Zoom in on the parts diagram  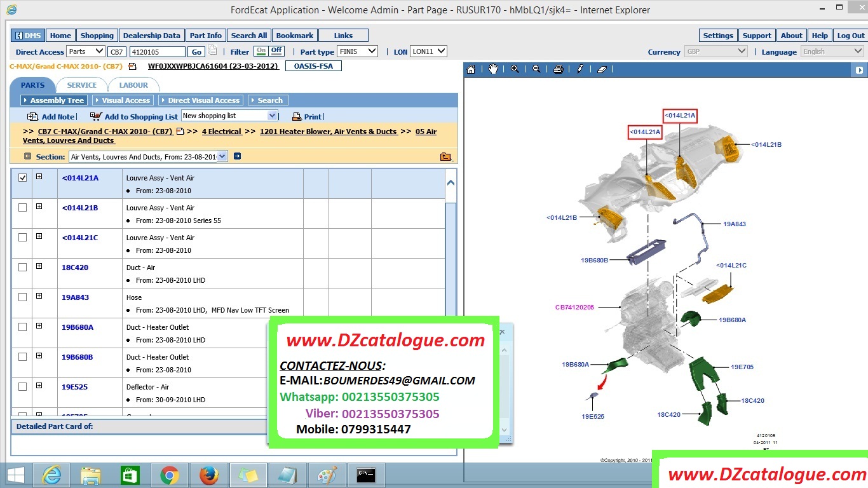[x=515, y=69]
